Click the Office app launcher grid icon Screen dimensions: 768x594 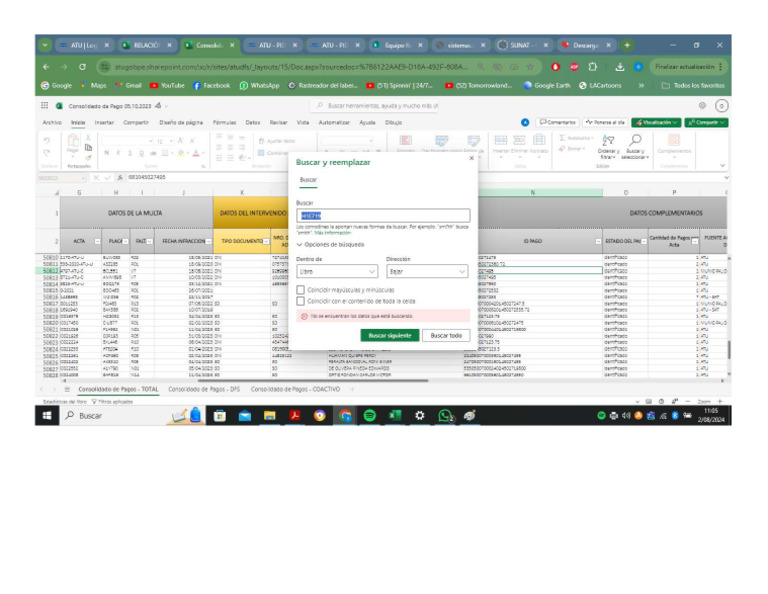click(x=45, y=105)
